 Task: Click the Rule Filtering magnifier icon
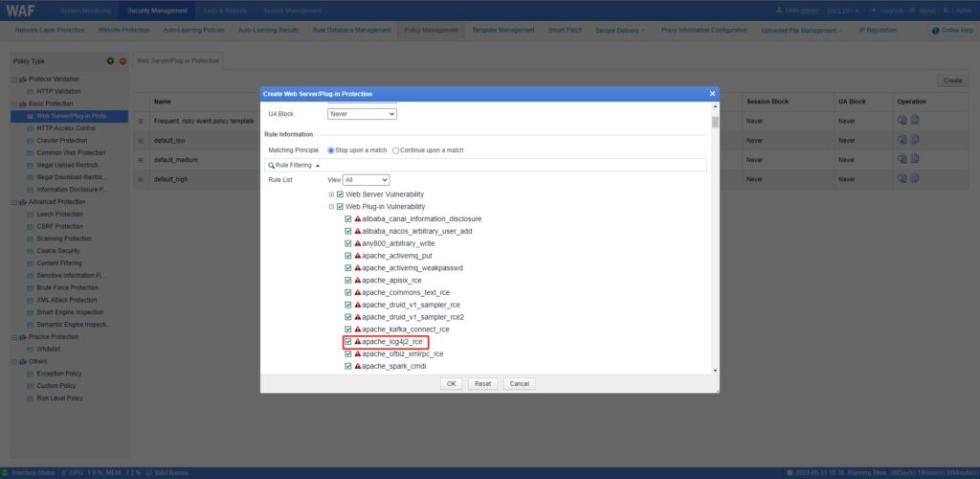click(x=271, y=166)
